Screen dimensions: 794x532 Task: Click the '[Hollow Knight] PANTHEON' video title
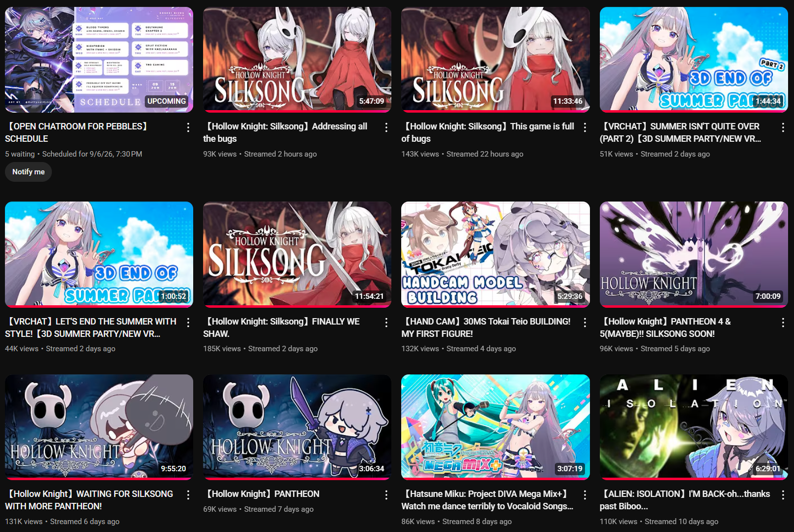(x=262, y=494)
